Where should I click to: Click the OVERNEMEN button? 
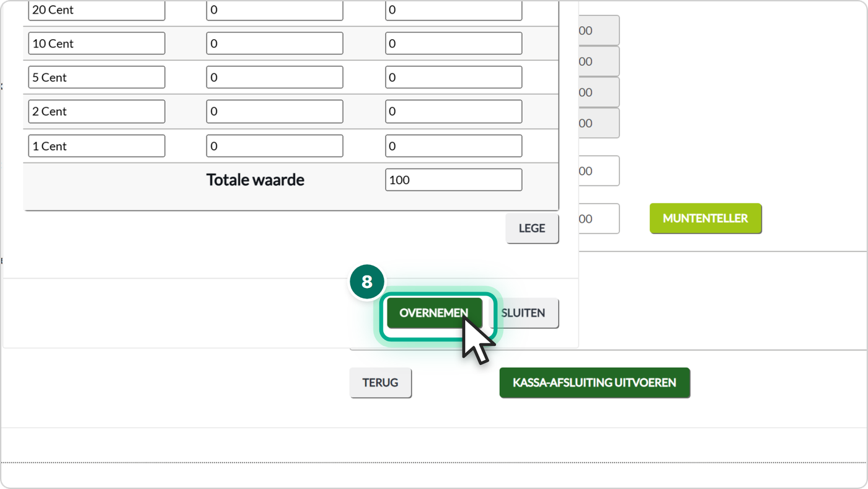pyautogui.click(x=434, y=313)
